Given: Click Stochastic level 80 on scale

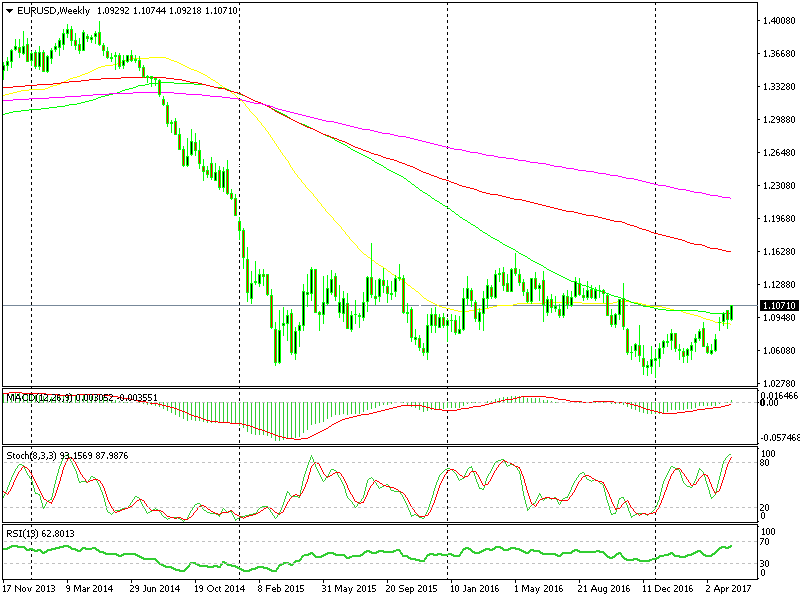Looking at the screenshot, I should click(x=764, y=463).
